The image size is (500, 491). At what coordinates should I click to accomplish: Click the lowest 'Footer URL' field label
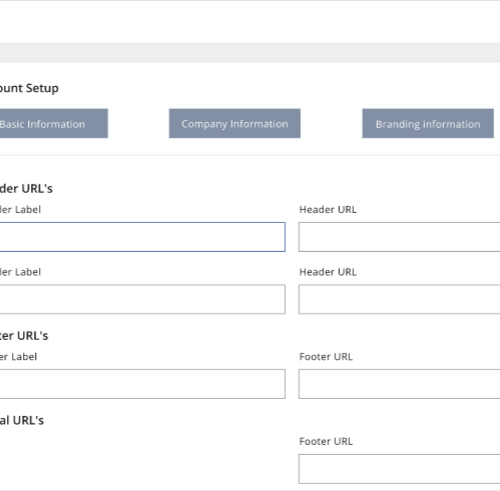coord(326,441)
